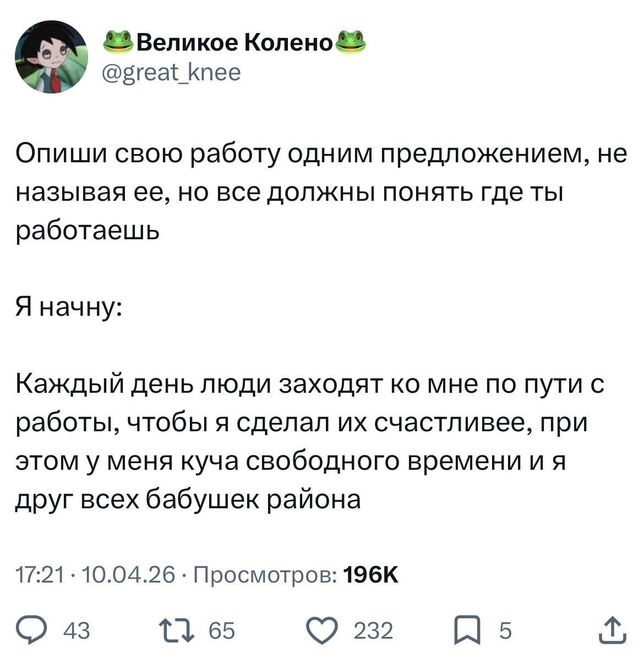Image resolution: width=644 pixels, height=670 pixels.
Task: Like the tweet with the heart icon
Action: point(323,630)
